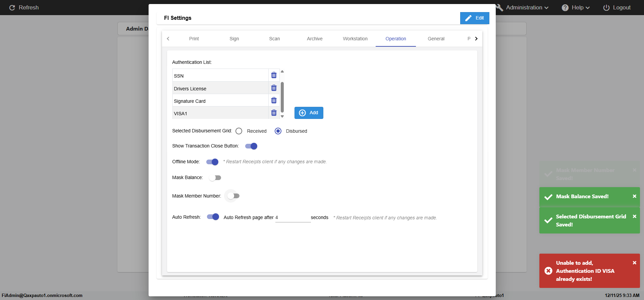Click the Edit button for FI Settings
Screen dimensions: 644x300
pyautogui.click(x=474, y=18)
